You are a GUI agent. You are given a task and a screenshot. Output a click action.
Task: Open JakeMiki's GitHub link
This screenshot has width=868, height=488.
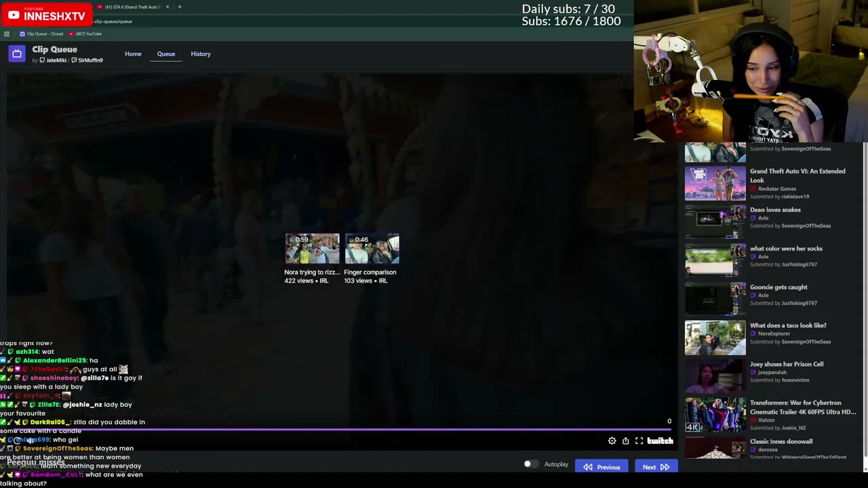coord(53,60)
